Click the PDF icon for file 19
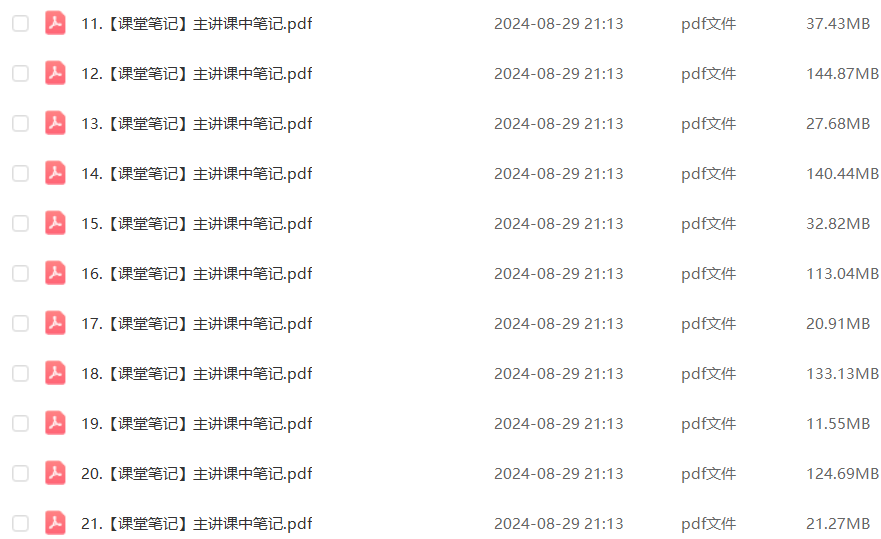881x539 pixels. click(x=55, y=423)
